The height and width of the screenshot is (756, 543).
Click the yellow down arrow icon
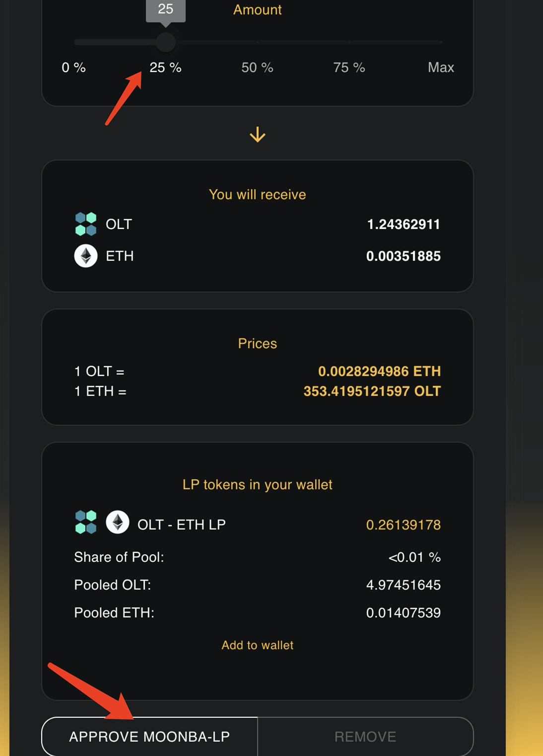pos(257,135)
